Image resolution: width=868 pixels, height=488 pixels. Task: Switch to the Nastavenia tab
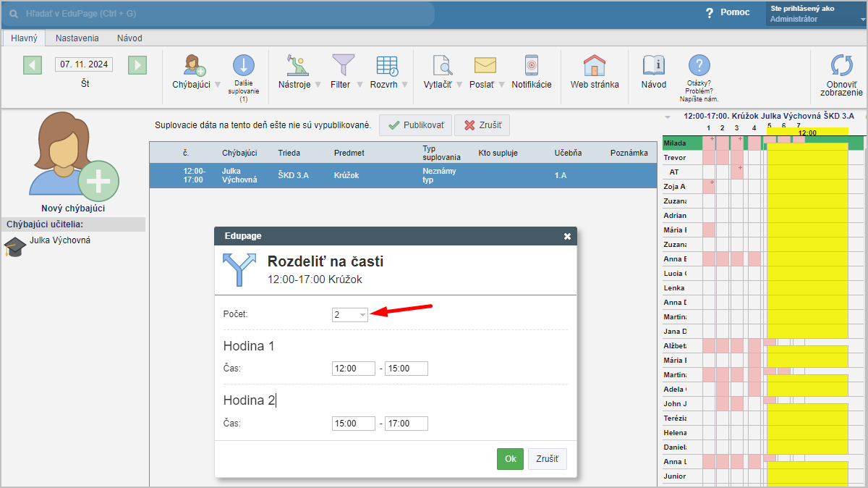pyautogui.click(x=77, y=38)
